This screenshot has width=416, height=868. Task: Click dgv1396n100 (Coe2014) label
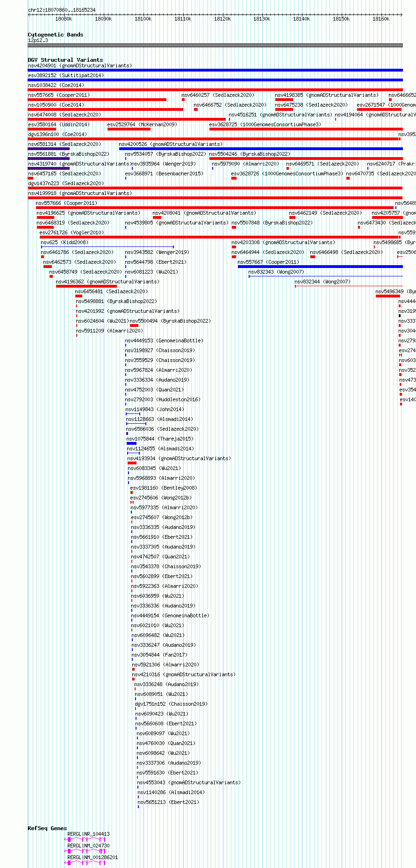[57, 134]
